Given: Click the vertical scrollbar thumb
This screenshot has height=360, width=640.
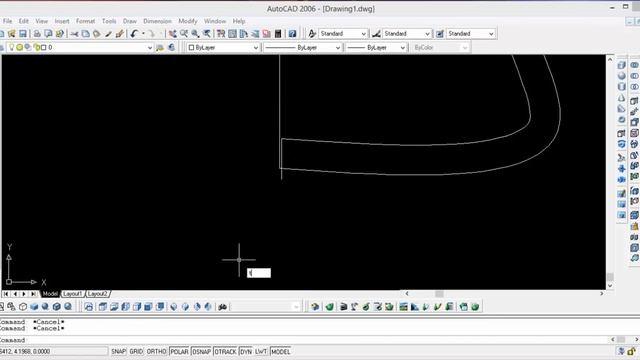Looking at the screenshot, I should point(610,277).
